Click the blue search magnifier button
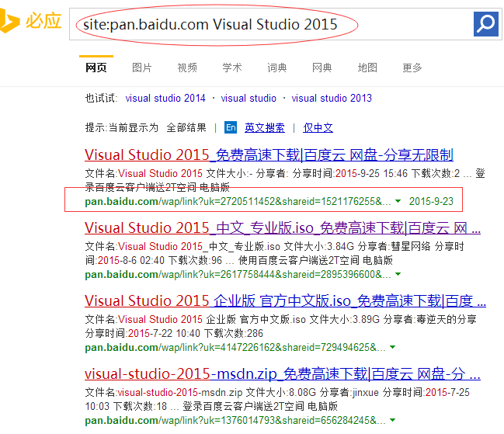The width and height of the screenshot is (504, 434). (x=485, y=24)
